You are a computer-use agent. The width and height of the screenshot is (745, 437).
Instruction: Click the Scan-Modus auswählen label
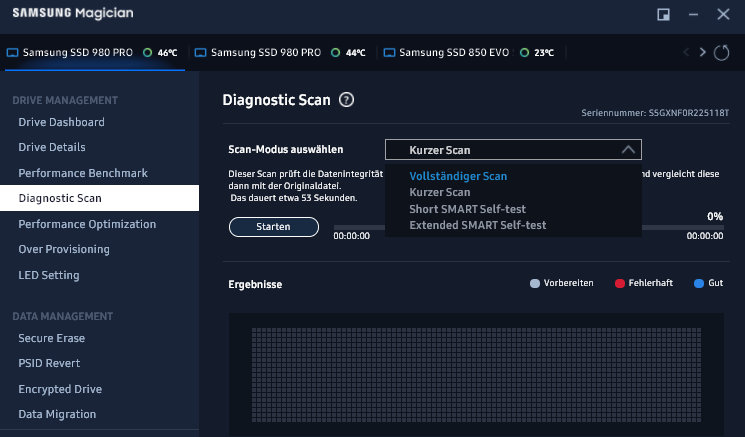point(286,150)
